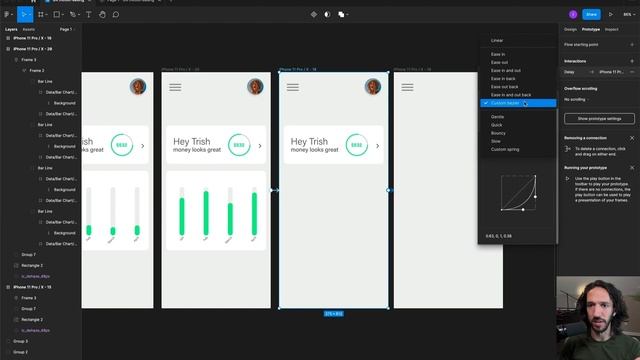Click green progress circle in selected frame
The width and height of the screenshot is (640, 360).
[x=356, y=145]
